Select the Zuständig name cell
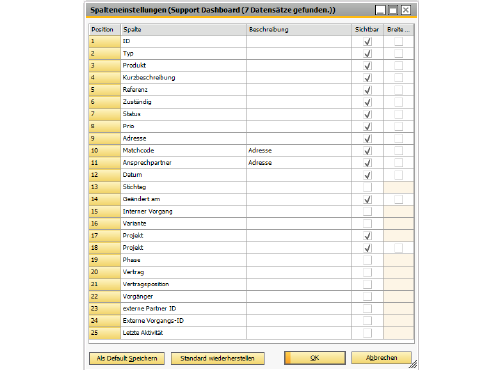The image size is (502, 370). click(x=183, y=102)
